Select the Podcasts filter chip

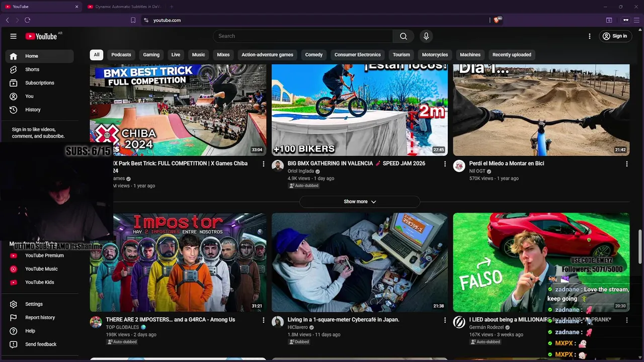tap(121, 55)
